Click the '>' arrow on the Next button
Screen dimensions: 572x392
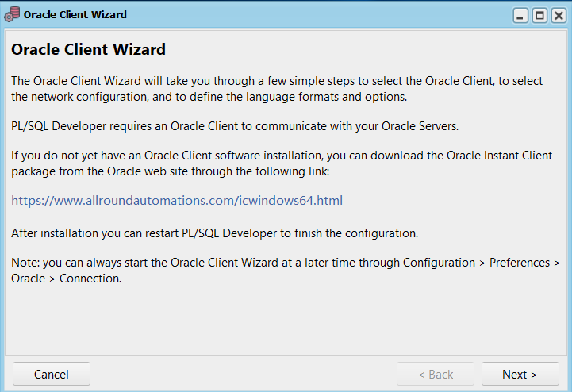[533, 375]
